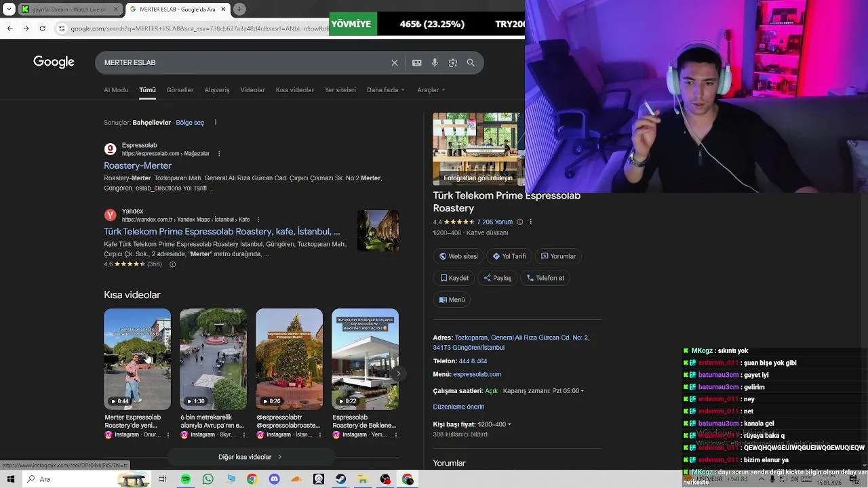This screenshot has height=488, width=868.
Task: Click the Yorumlar button in panel
Action: 558,256
